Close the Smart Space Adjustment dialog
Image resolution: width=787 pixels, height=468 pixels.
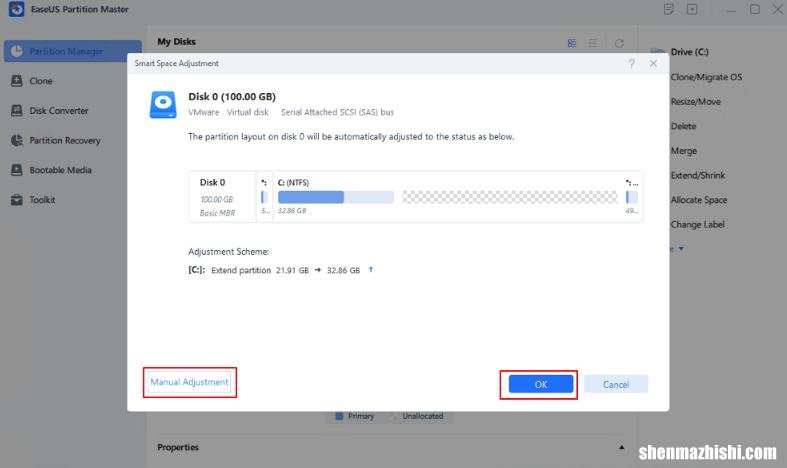pyautogui.click(x=653, y=63)
